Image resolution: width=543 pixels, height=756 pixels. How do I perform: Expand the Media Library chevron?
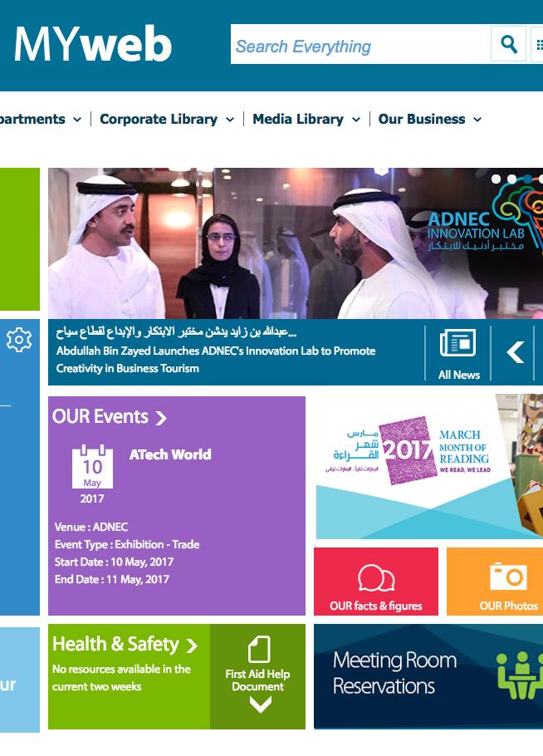pyautogui.click(x=356, y=120)
